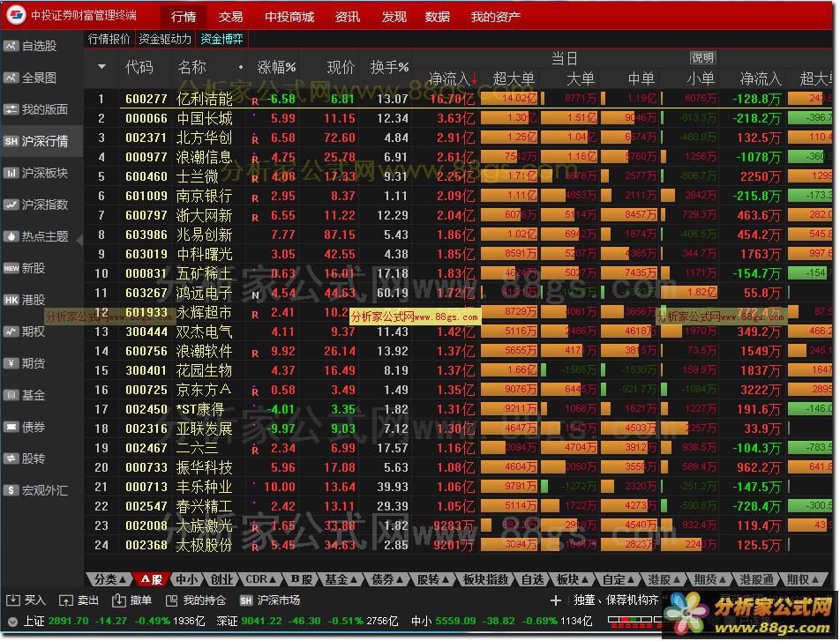840x641 pixels.
Task: Open 我的持仓 holdings
Action: pos(196,600)
